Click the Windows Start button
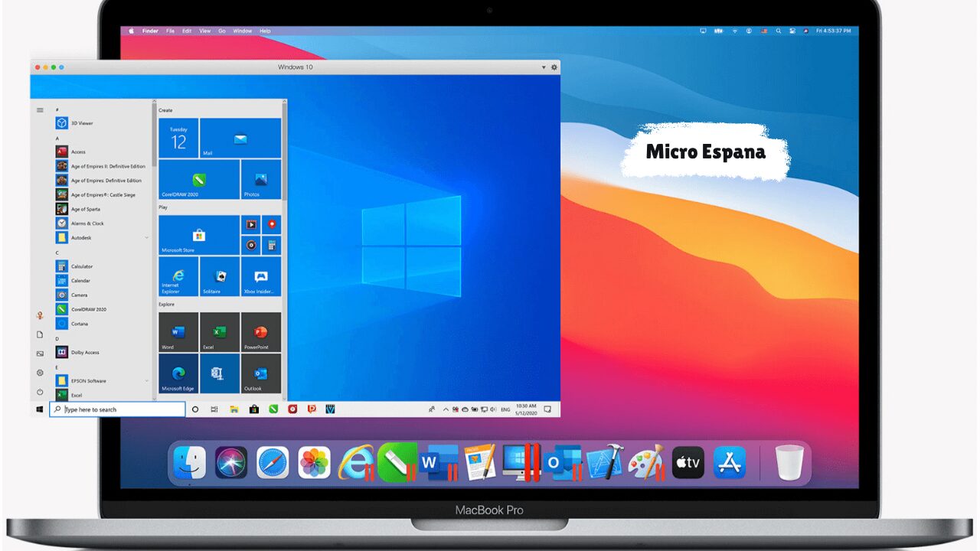980x551 pixels. pos(40,409)
